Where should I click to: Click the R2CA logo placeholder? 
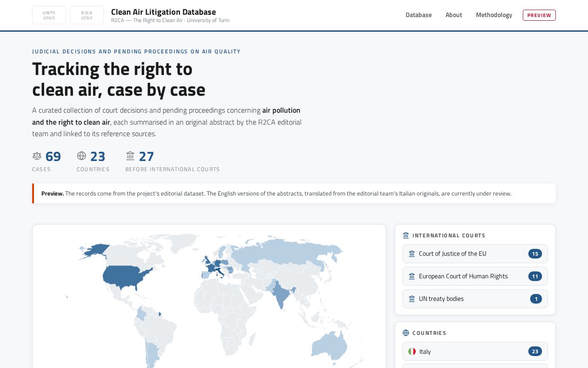pyautogui.click(x=87, y=15)
